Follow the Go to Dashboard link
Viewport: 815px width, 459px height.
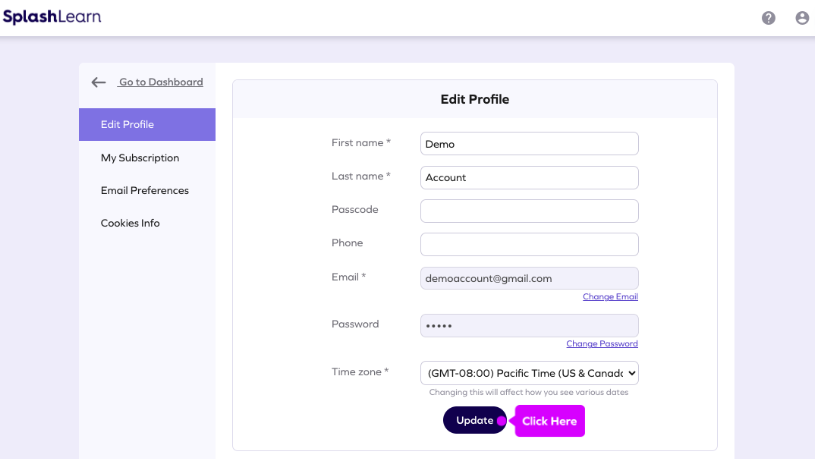[161, 82]
